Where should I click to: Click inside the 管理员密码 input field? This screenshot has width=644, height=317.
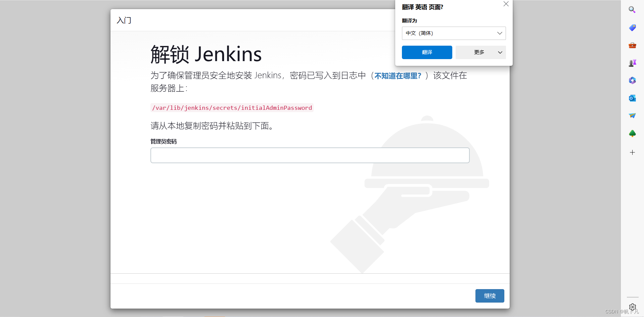(x=309, y=155)
